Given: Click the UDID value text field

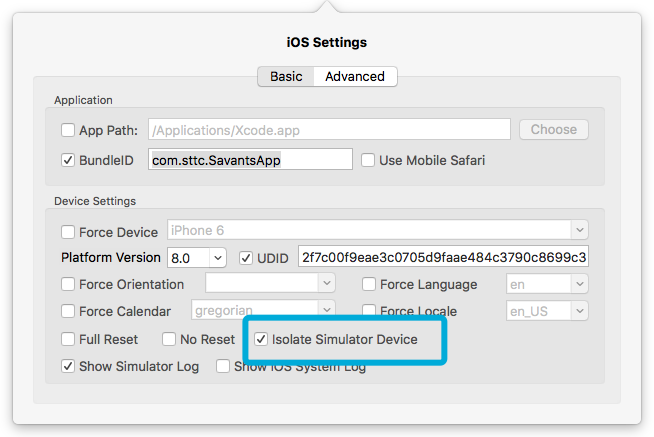Looking at the screenshot, I should pyautogui.click(x=443, y=256).
